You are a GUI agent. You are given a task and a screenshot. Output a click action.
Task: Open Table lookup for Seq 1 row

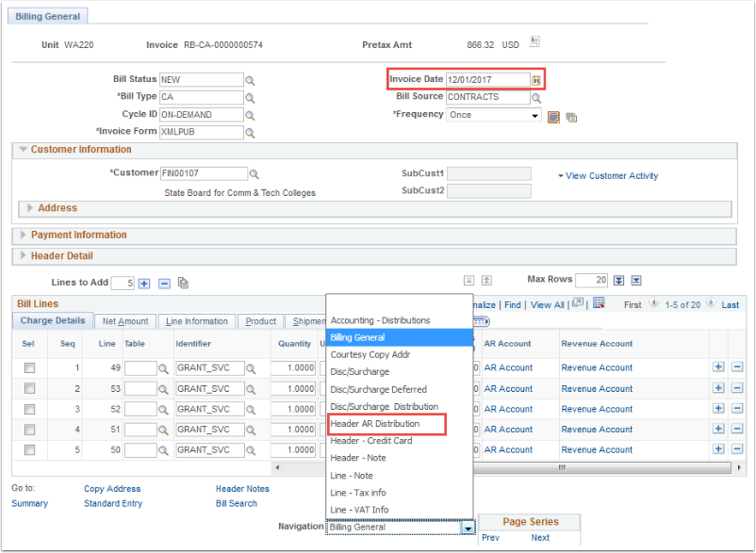click(164, 369)
